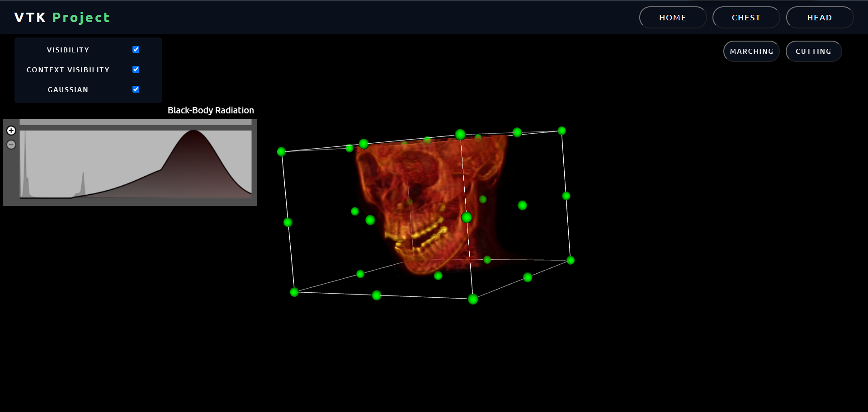Open the HEAD section

coord(820,17)
